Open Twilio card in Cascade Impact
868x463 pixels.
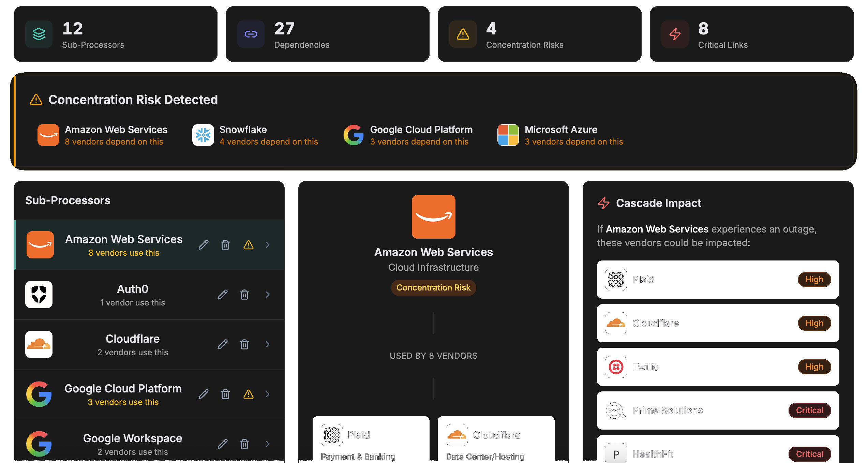coord(718,367)
